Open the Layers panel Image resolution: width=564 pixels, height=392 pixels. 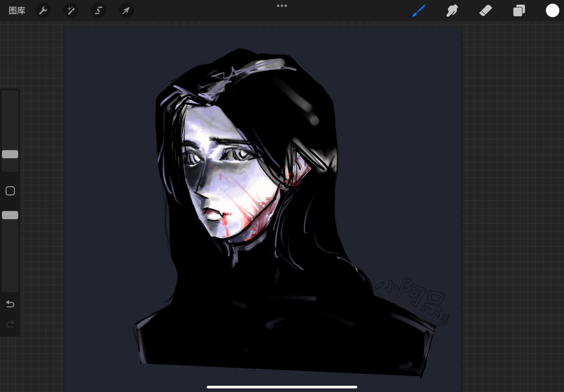519,10
